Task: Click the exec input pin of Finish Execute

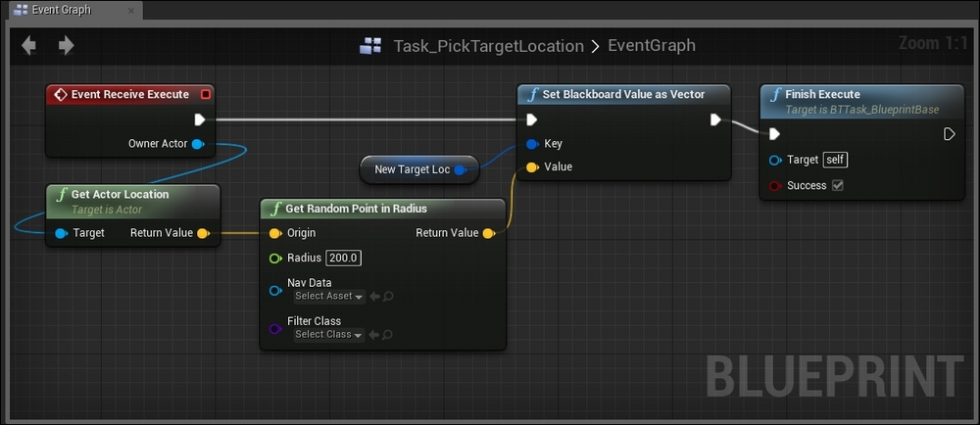Action: [x=774, y=134]
